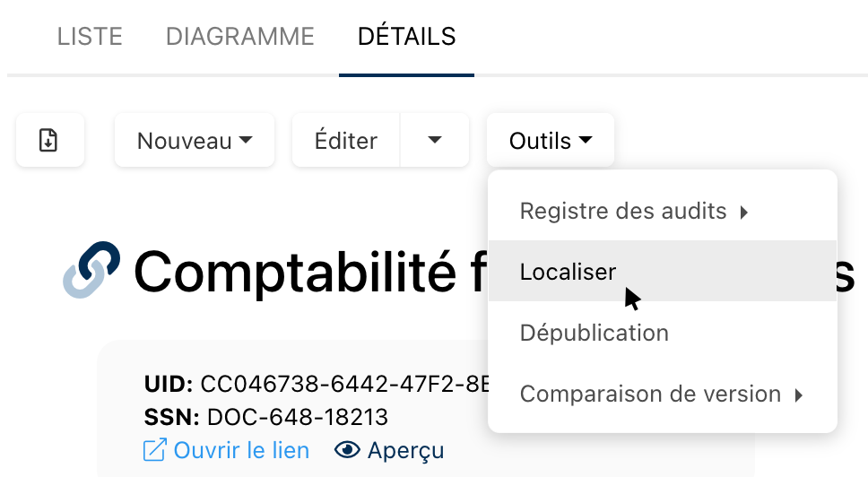Click the Aperçu link
The image size is (868, 477).
(404, 449)
